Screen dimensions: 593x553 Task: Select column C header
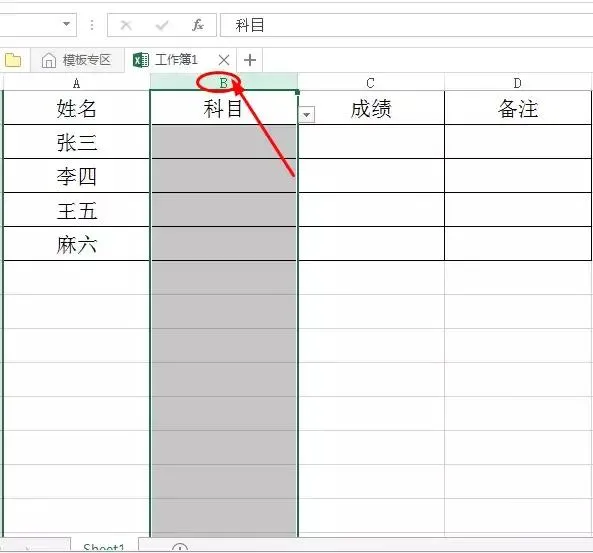tap(371, 83)
